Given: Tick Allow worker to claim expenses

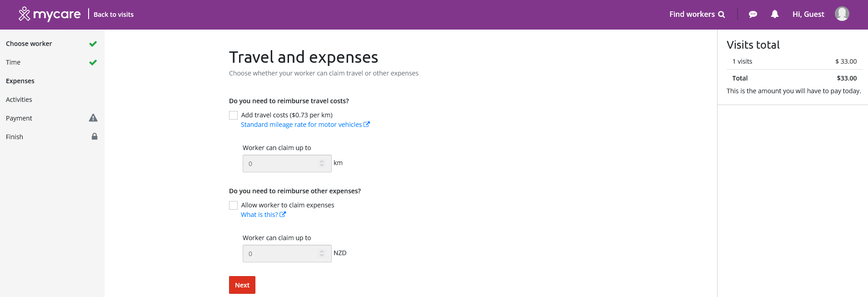Looking at the screenshot, I should tap(234, 206).
